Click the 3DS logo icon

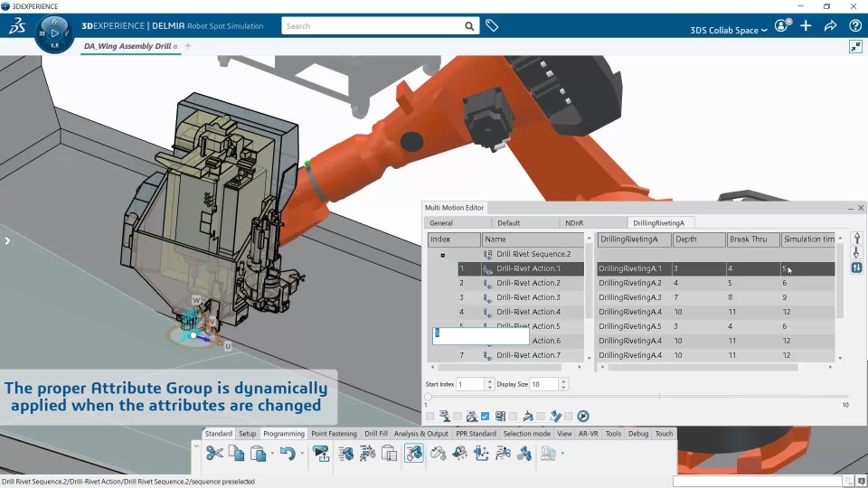(17, 25)
